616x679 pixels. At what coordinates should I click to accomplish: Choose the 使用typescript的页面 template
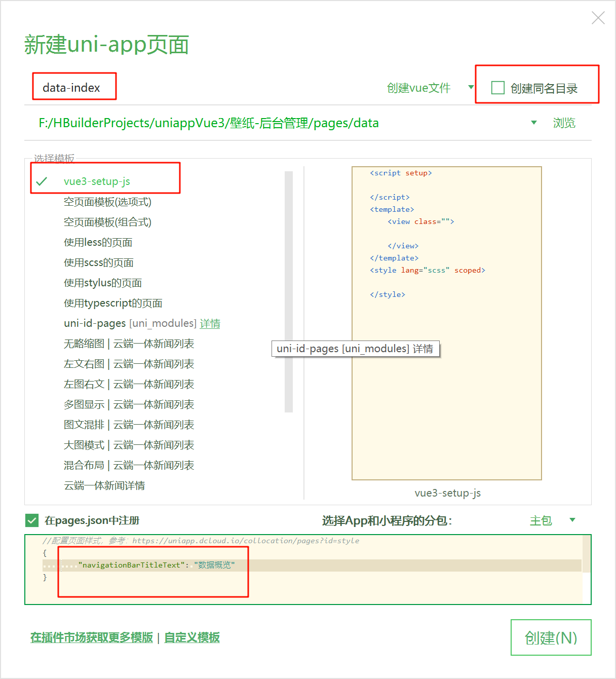click(x=113, y=303)
